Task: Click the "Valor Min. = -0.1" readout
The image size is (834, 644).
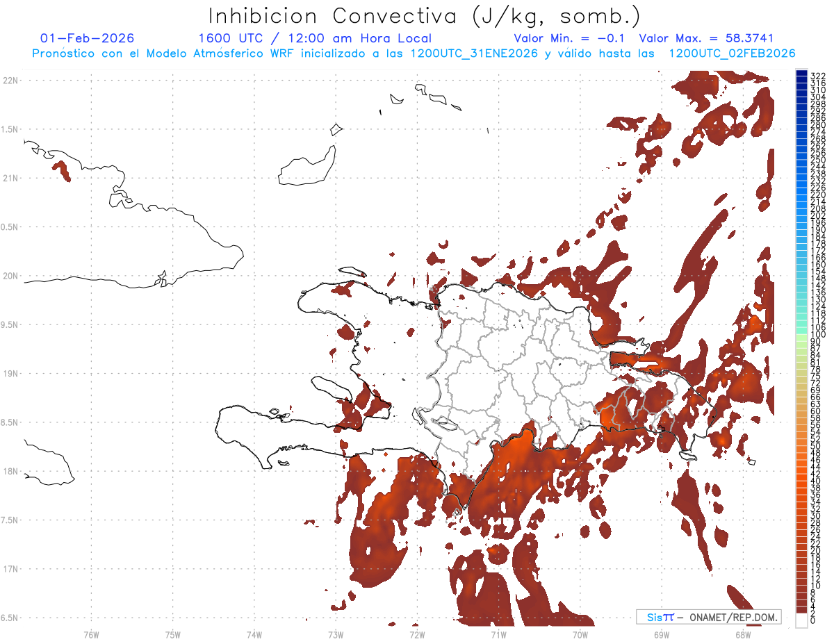Action: pos(570,38)
